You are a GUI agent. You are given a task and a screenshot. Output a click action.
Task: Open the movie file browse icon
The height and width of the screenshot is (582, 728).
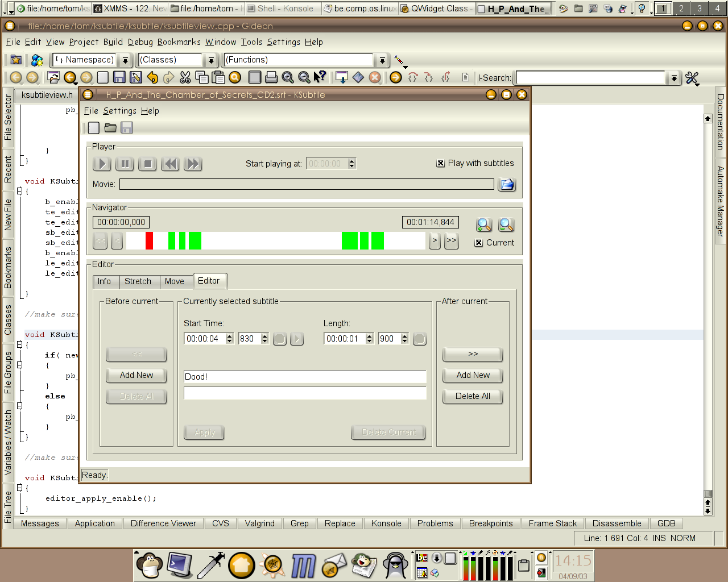(507, 185)
